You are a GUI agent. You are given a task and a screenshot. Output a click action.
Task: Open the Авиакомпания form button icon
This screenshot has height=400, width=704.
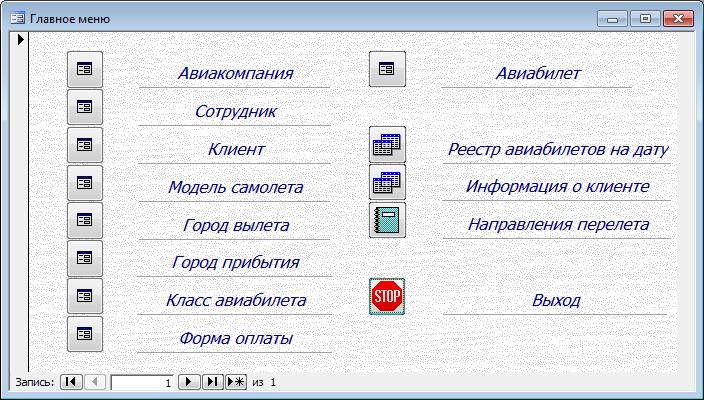point(85,69)
